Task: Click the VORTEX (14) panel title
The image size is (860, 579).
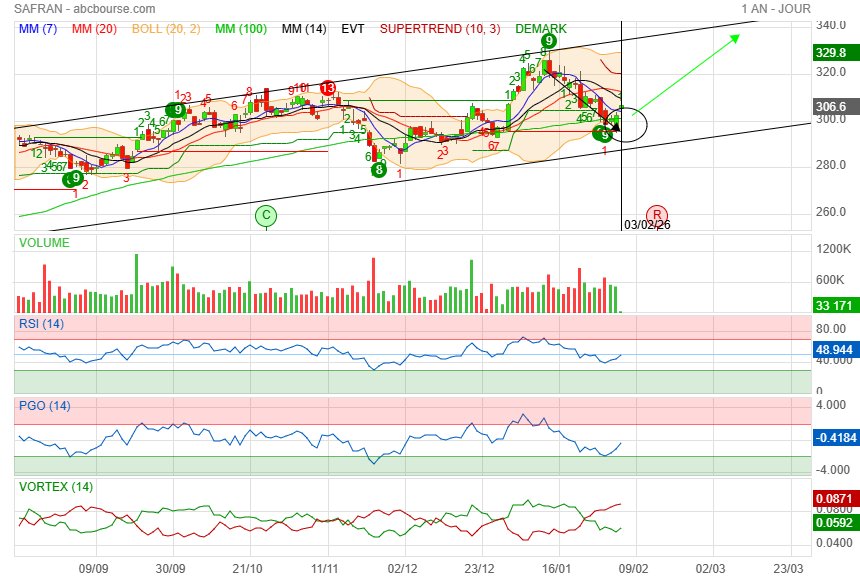Action: pyautogui.click(x=54, y=487)
